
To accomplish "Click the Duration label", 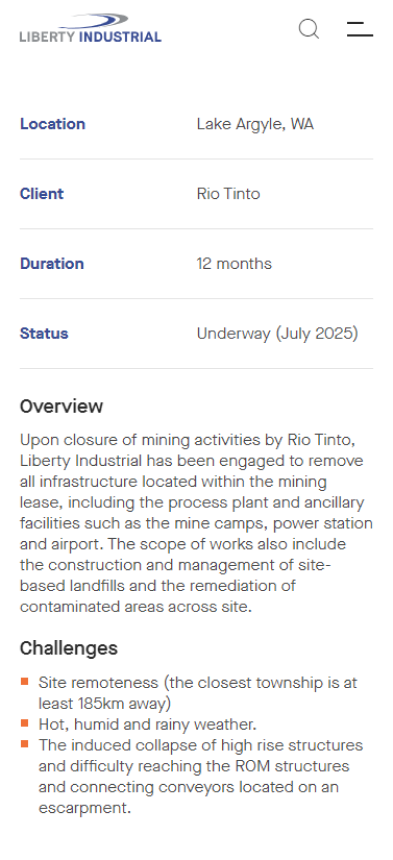I will click(52, 263).
